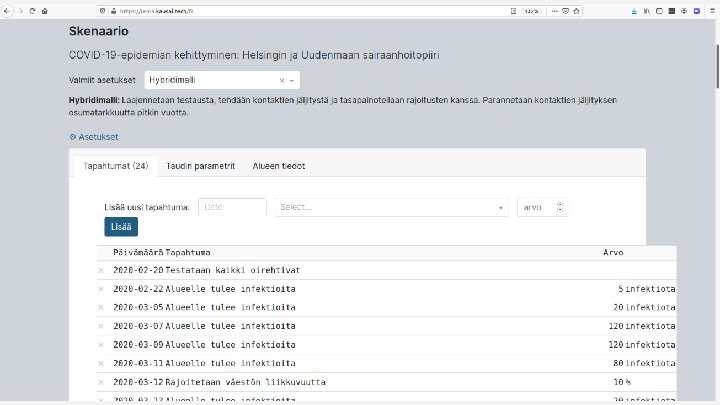
Task: Switch to Taudin parametrit tab
Action: pos(200,166)
